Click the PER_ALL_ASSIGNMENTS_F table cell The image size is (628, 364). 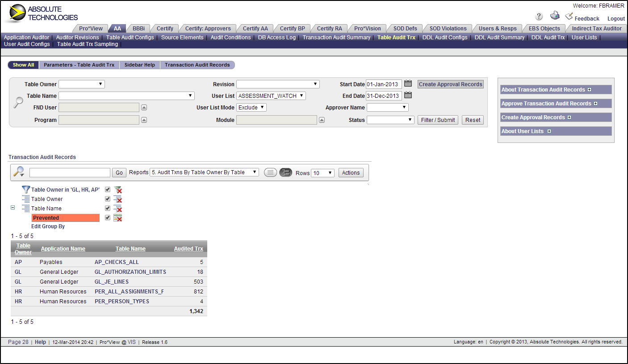tap(130, 292)
